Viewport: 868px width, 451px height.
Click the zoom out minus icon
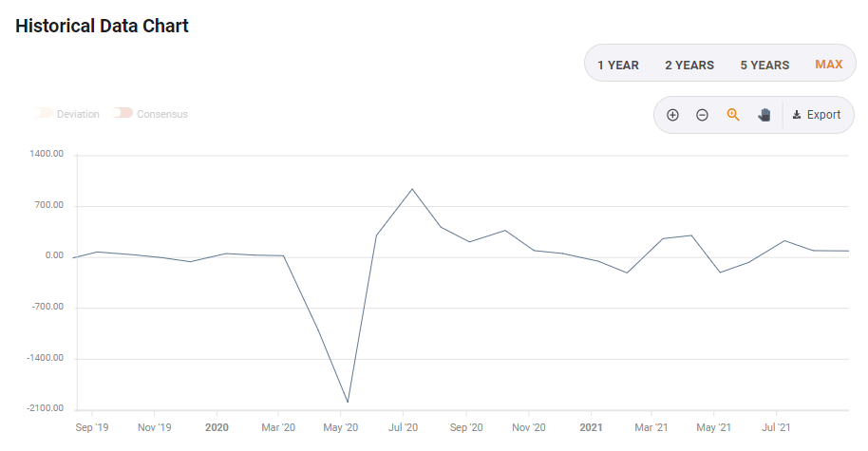point(702,115)
